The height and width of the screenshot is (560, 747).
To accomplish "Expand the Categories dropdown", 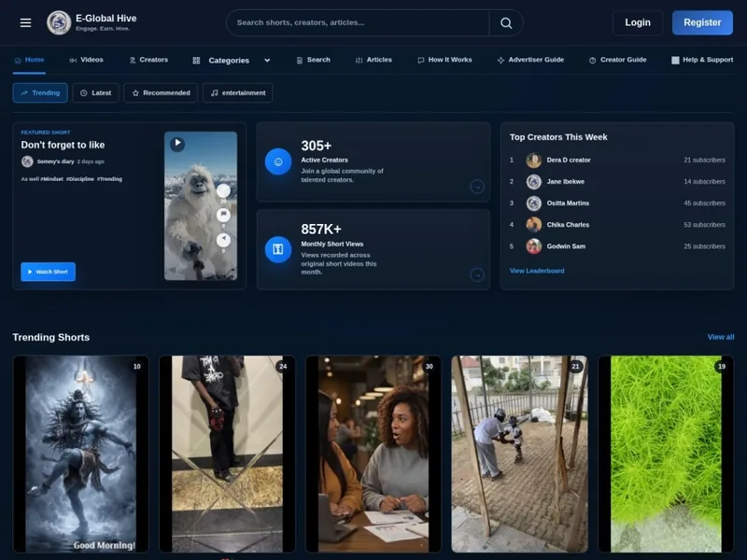I will pyautogui.click(x=232, y=61).
